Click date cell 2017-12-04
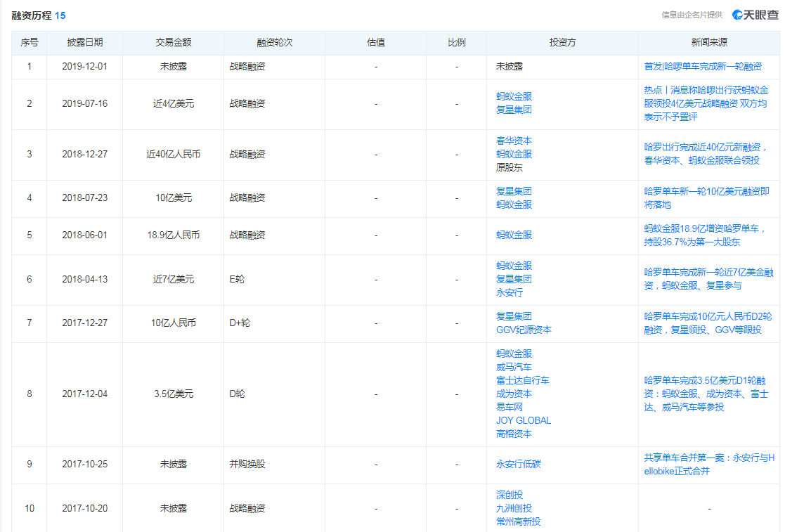785x532 pixels. point(84,394)
